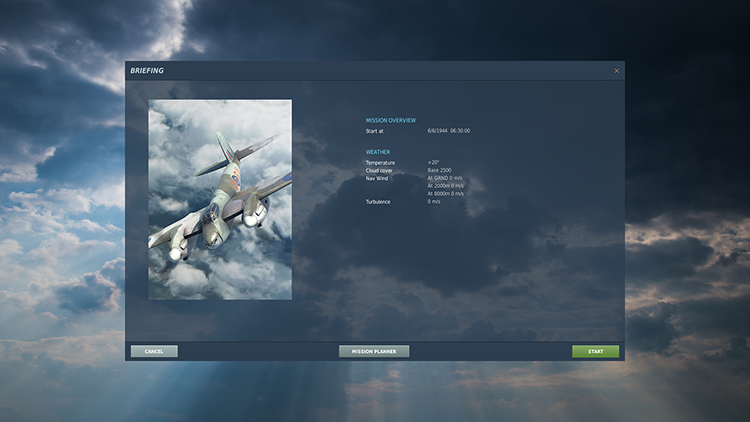Click the Mosquito aircraft briefing image
Image resolution: width=750 pixels, height=422 pixels.
220,199
